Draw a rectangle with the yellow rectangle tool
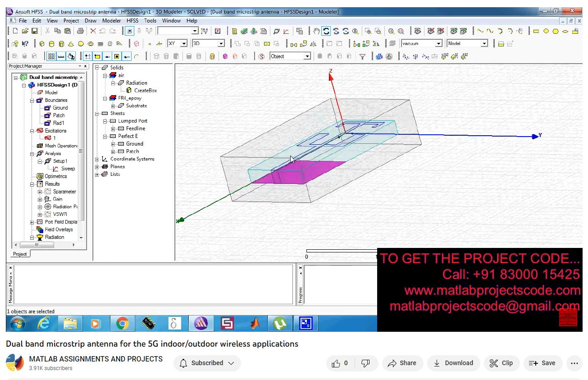The image size is (588, 380). (x=536, y=31)
